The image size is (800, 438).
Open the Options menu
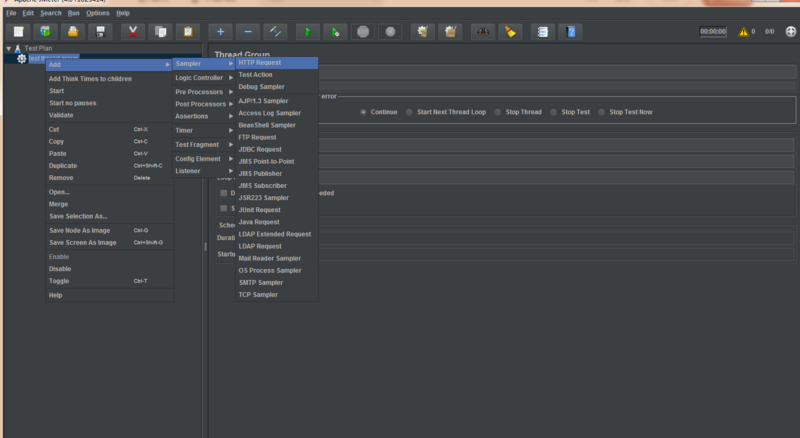[97, 13]
